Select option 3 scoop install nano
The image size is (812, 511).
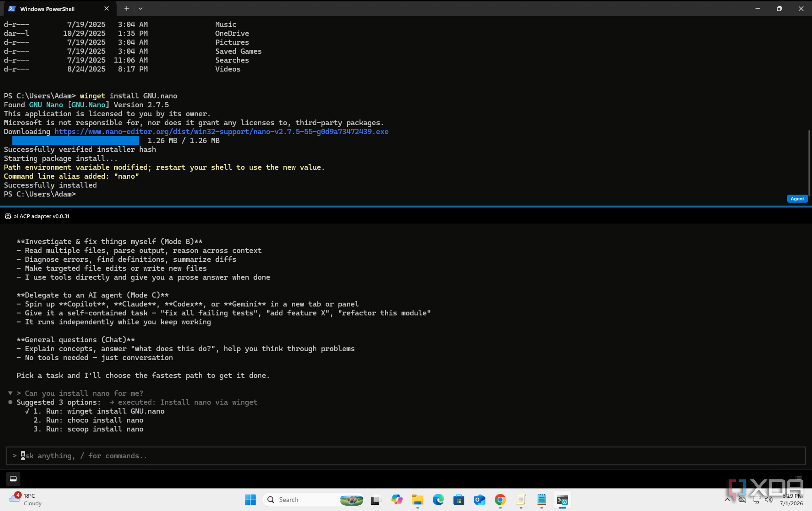[x=88, y=429]
